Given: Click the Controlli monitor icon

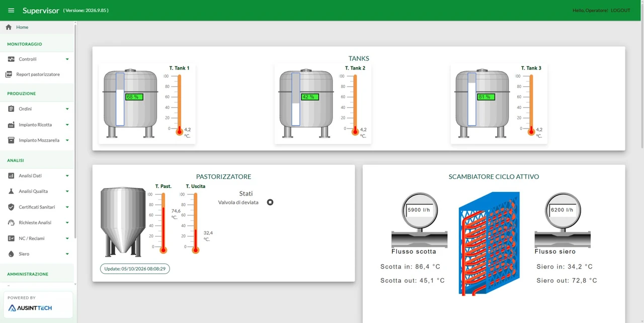Looking at the screenshot, I should click(x=11, y=59).
